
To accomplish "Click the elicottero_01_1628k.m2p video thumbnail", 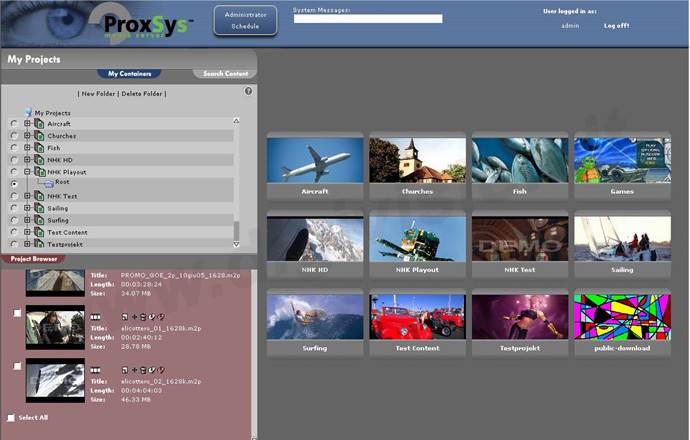I will (x=55, y=327).
